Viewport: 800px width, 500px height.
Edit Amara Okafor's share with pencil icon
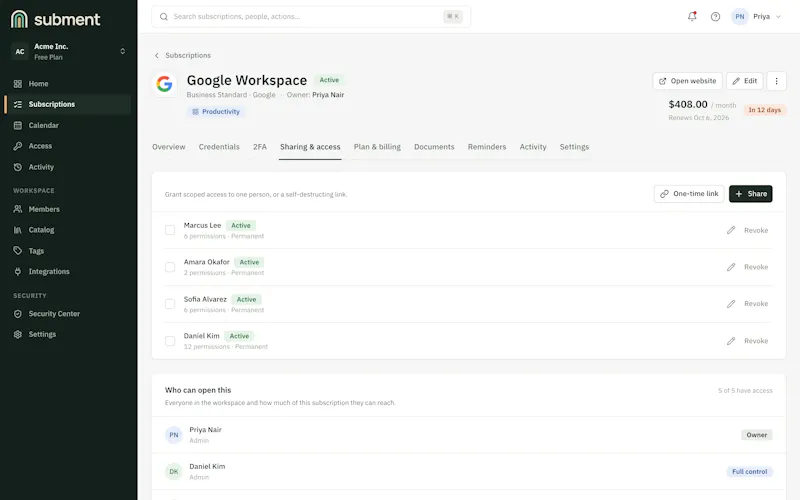coord(731,267)
